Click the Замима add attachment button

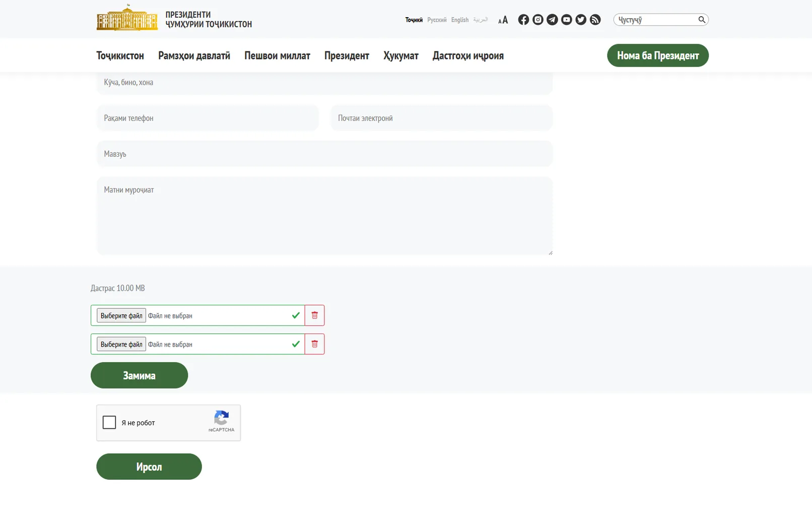[x=139, y=375]
